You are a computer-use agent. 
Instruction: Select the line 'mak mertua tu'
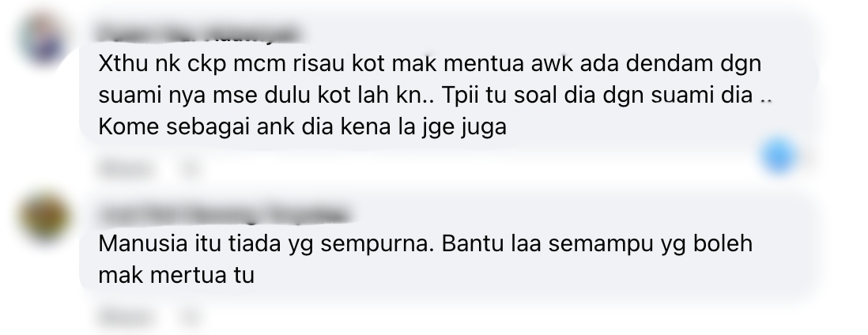176,275
